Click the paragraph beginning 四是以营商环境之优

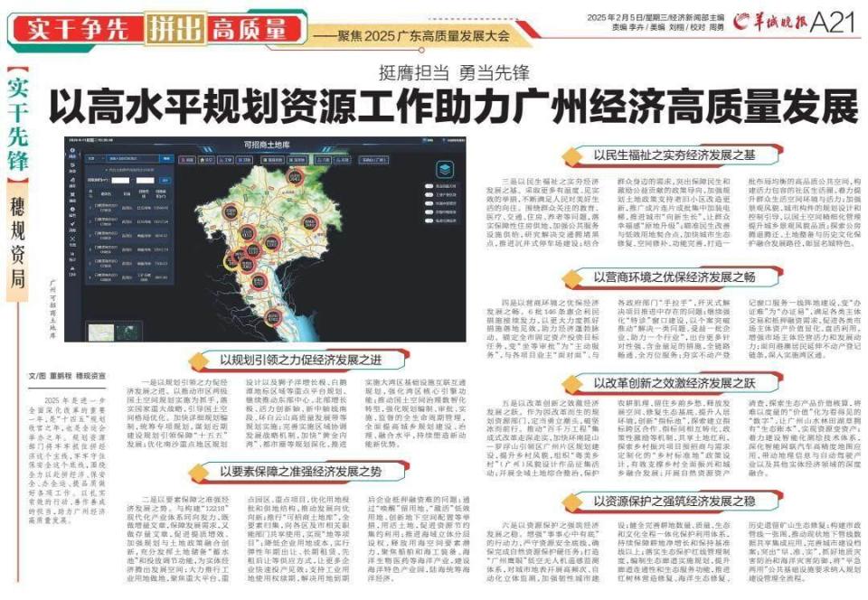pos(674,329)
